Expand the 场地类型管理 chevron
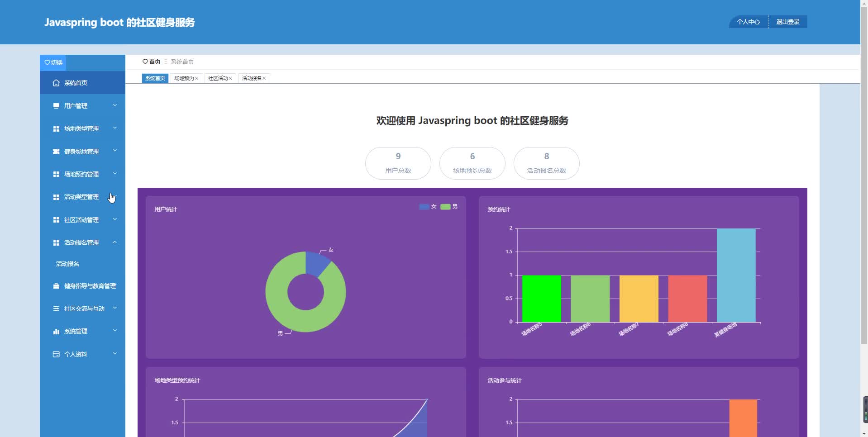The width and height of the screenshot is (868, 437). [x=115, y=128]
